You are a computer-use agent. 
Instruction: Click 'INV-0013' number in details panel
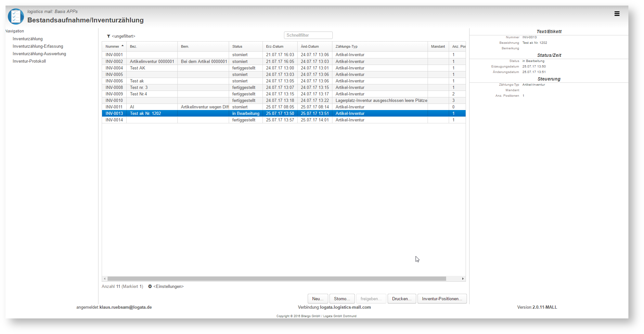point(529,37)
